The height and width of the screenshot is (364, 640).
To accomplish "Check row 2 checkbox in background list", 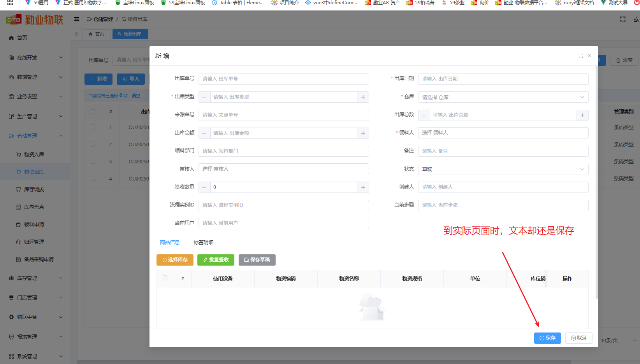I will [93, 144].
